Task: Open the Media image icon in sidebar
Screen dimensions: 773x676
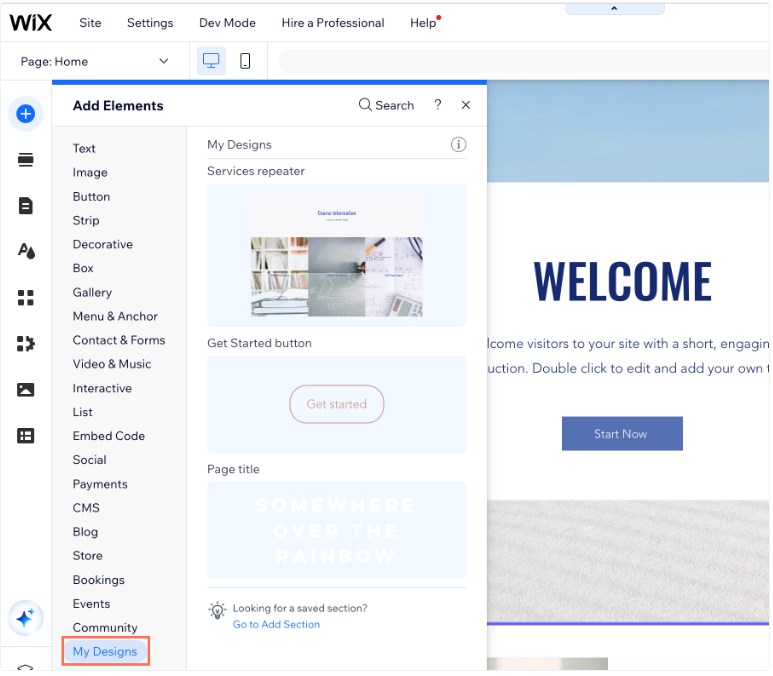Action: (26, 389)
